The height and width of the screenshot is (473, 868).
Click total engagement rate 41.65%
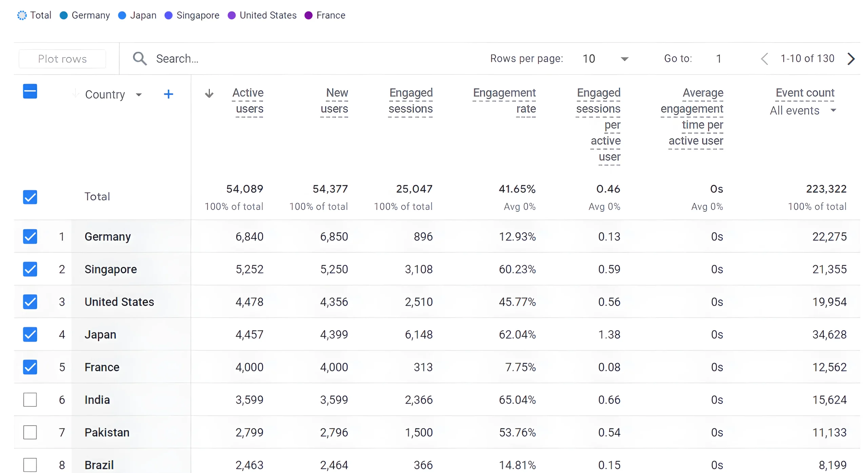517,189
